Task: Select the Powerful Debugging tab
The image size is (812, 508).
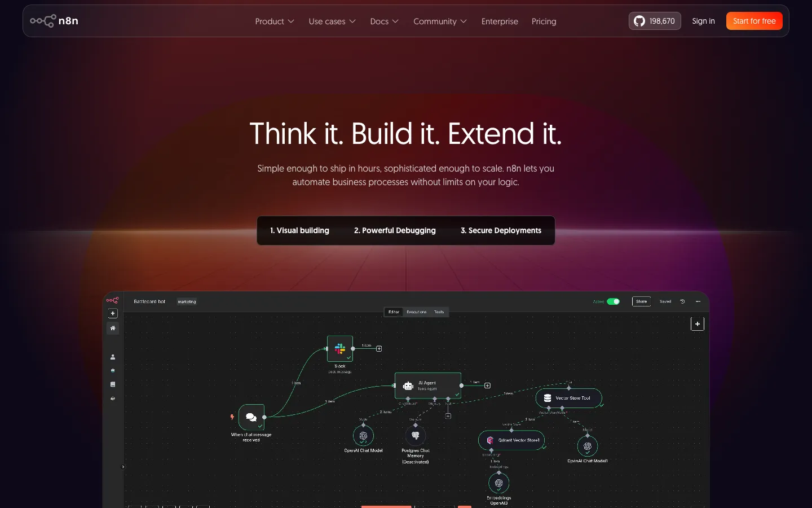Action: (395, 230)
